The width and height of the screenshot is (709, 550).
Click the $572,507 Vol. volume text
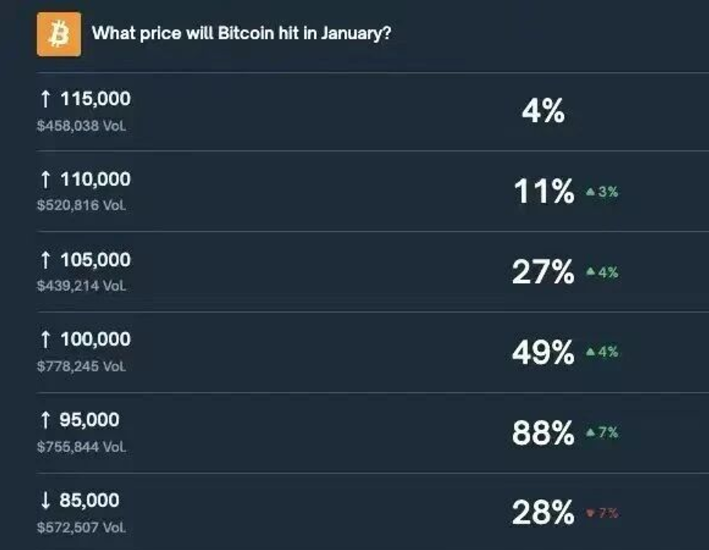(82, 526)
